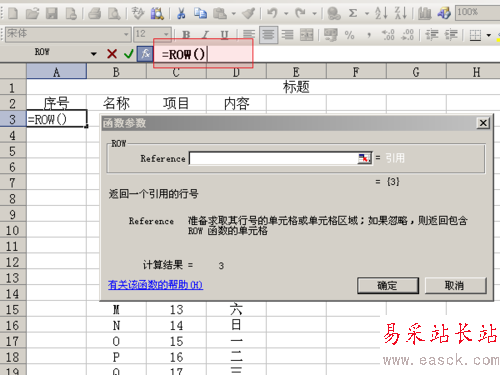Screen dimensions: 500x375
Task: Decrease decimal places
Action: (x=408, y=34)
